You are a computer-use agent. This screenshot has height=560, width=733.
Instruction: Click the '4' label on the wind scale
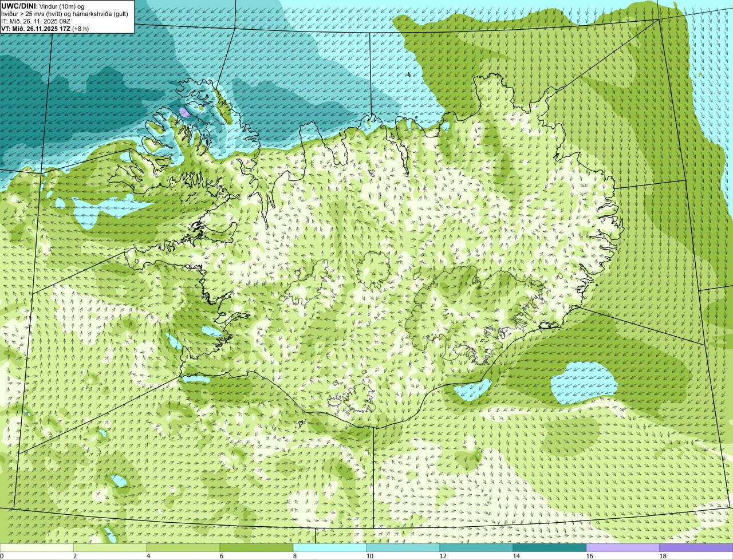148,556
